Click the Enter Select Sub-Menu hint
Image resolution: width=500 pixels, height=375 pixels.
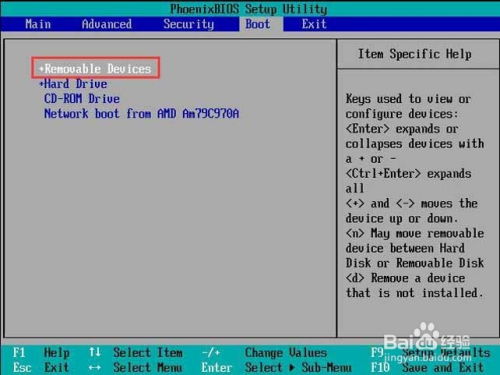coord(276,367)
